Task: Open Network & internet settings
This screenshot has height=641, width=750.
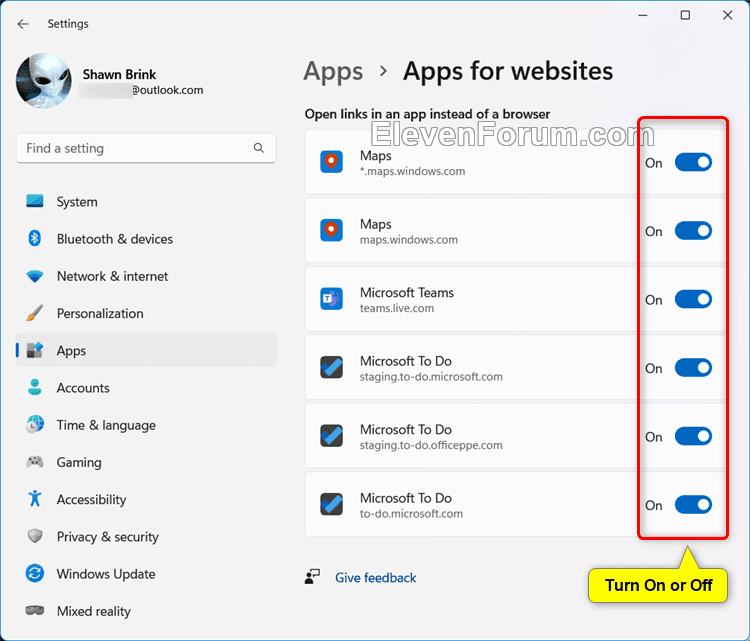Action: click(146, 276)
